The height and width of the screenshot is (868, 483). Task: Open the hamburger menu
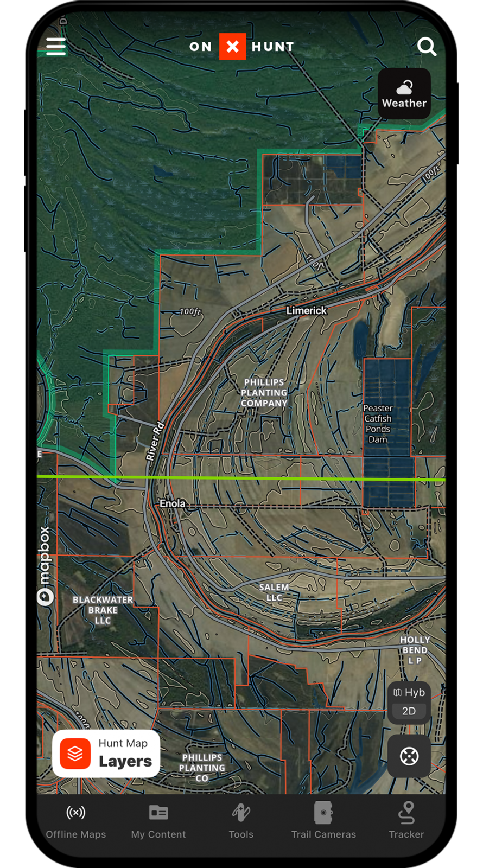click(56, 47)
